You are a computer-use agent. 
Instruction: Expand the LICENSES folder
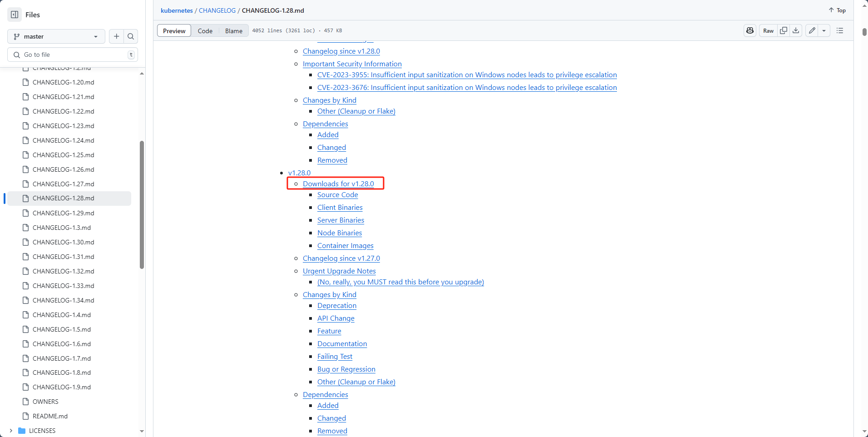point(11,431)
